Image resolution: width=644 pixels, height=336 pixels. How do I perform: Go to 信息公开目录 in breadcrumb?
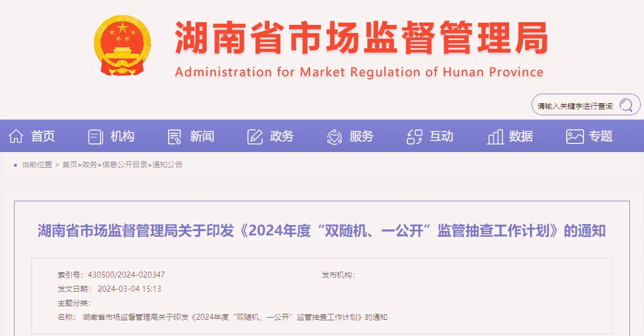point(125,164)
